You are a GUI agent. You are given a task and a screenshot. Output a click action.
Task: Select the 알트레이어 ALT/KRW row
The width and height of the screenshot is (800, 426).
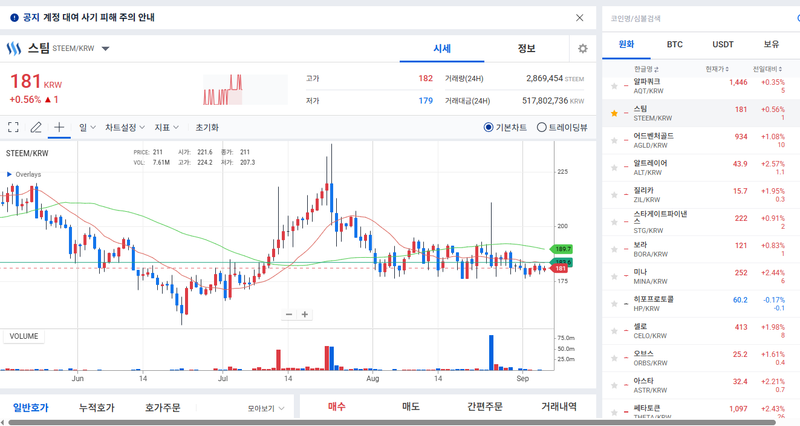[701, 168]
